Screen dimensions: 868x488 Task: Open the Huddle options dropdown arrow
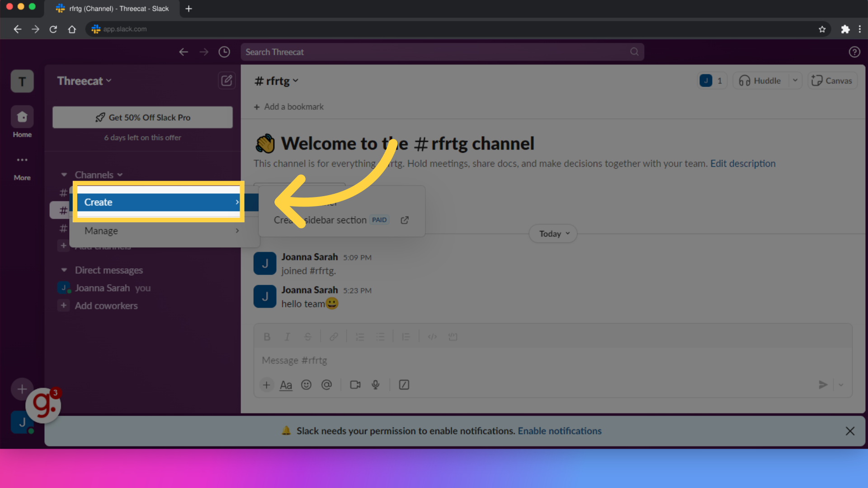tap(795, 81)
